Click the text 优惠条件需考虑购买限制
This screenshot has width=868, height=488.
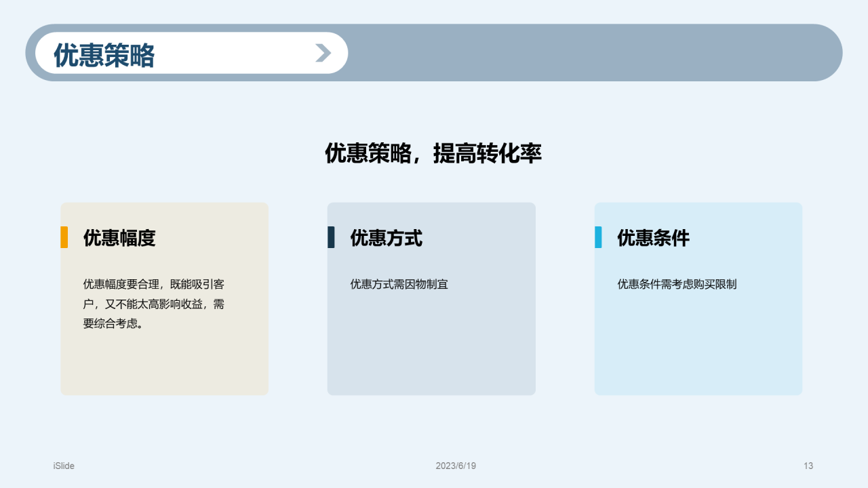pyautogui.click(x=677, y=284)
